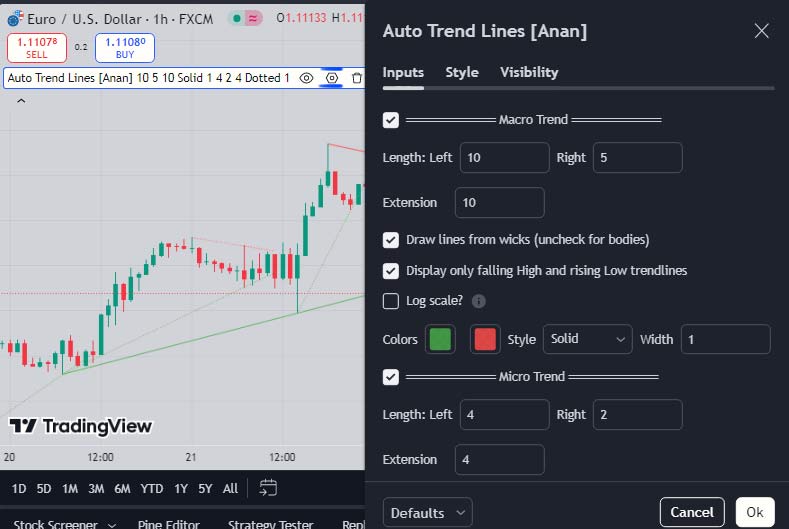Click the SELL 1.11078 button
The image size is (789, 529).
(37, 48)
